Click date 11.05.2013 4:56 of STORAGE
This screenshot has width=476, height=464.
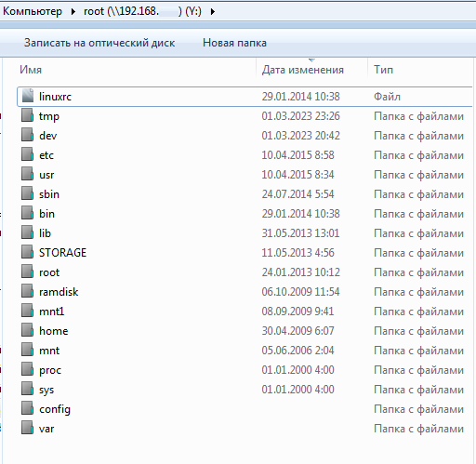pos(298,253)
